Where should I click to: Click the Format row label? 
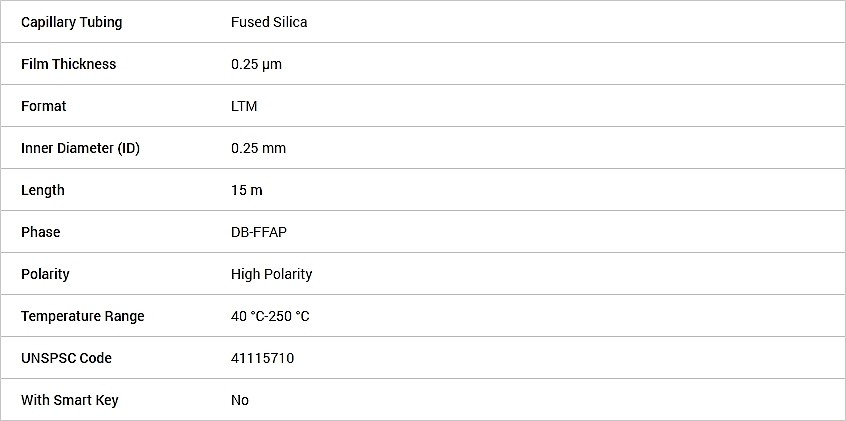tap(44, 106)
